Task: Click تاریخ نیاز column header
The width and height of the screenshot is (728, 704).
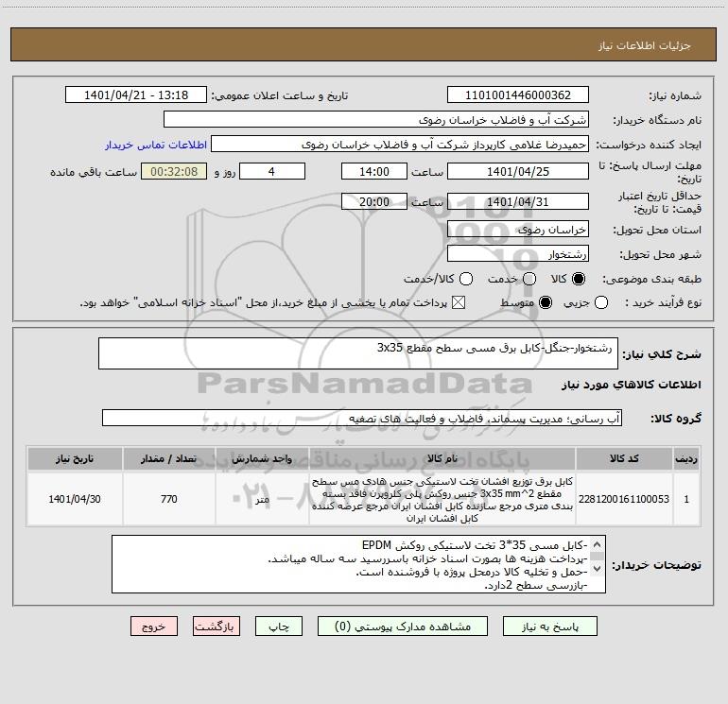Action: click(x=75, y=458)
